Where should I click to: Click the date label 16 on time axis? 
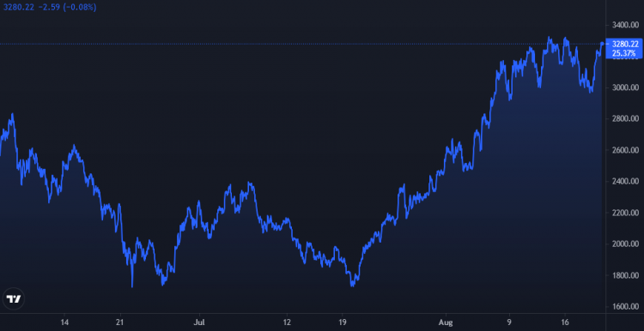565,322
